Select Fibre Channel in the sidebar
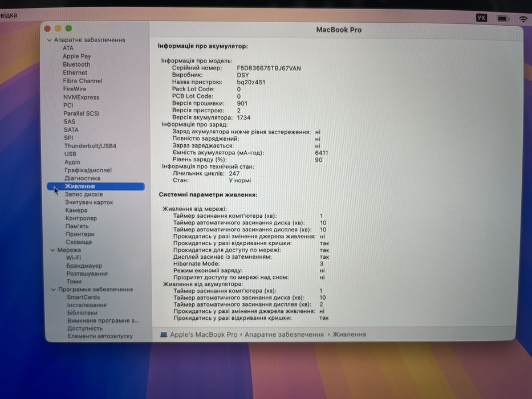Image resolution: width=532 pixels, height=399 pixels. coord(83,81)
